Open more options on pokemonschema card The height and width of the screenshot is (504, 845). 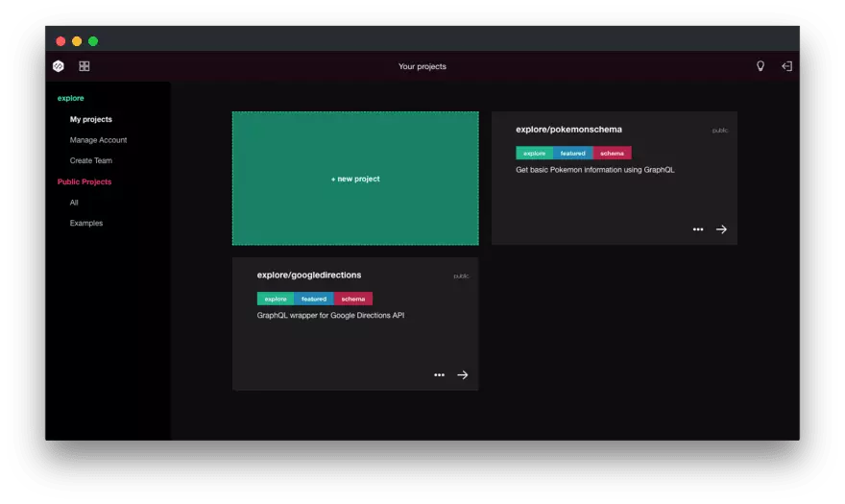pyautogui.click(x=698, y=229)
